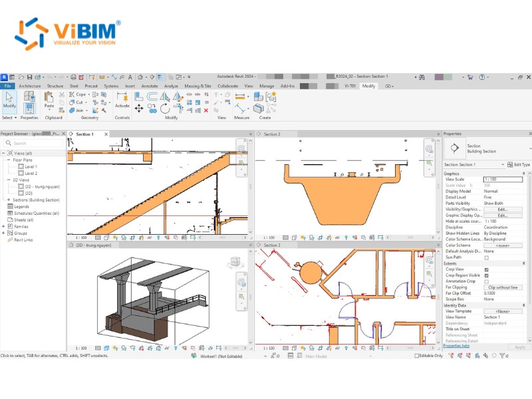Expand the Families node

tap(3, 226)
